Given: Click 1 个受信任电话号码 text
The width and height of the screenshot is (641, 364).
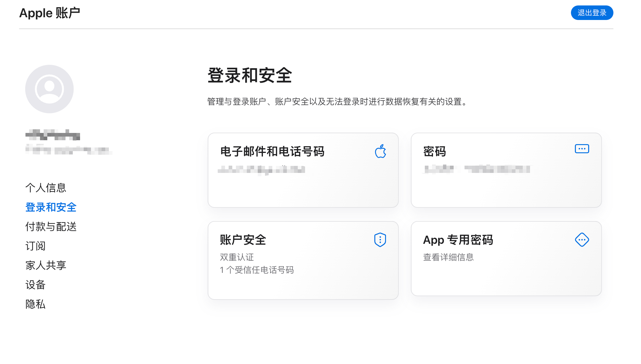Looking at the screenshot, I should pos(257,270).
